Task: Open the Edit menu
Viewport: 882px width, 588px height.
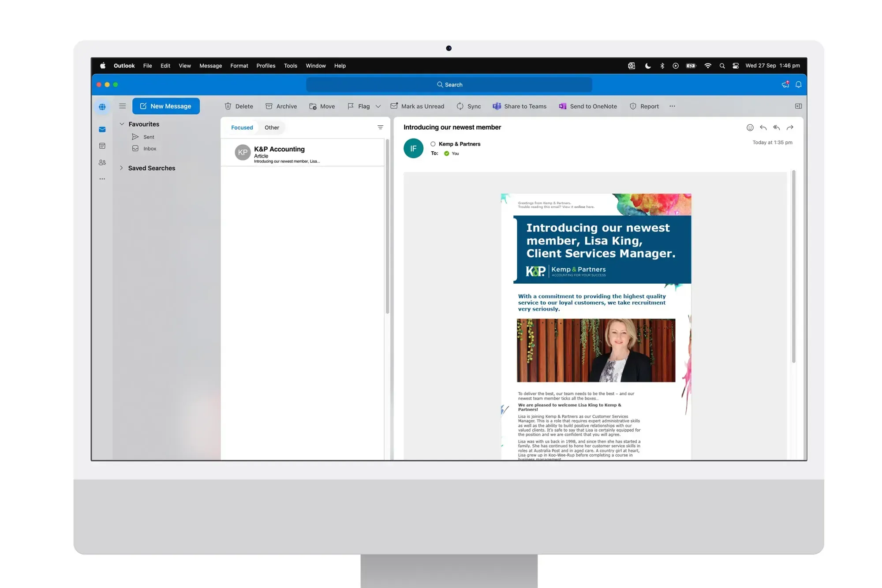Action: tap(165, 66)
